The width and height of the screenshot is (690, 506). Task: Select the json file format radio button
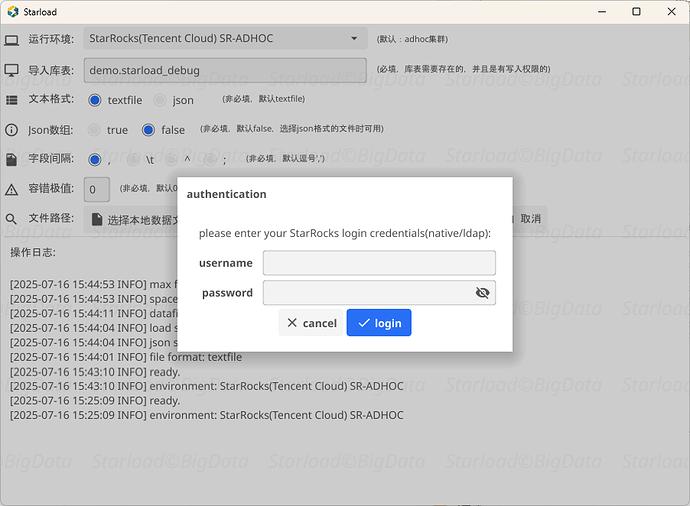159,100
